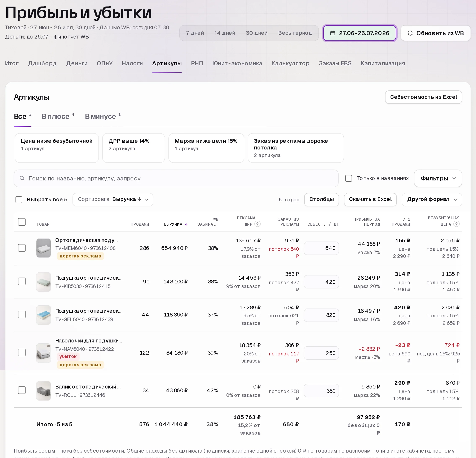
Task: Open thumbnail of Валик TV-ROLL
Action: [43, 391]
